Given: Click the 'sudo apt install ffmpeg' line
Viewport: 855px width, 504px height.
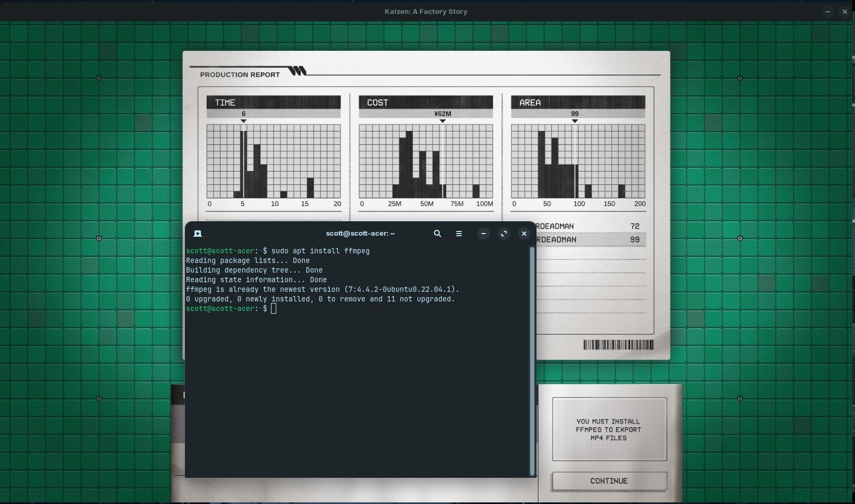Looking at the screenshot, I should pyautogui.click(x=278, y=251).
